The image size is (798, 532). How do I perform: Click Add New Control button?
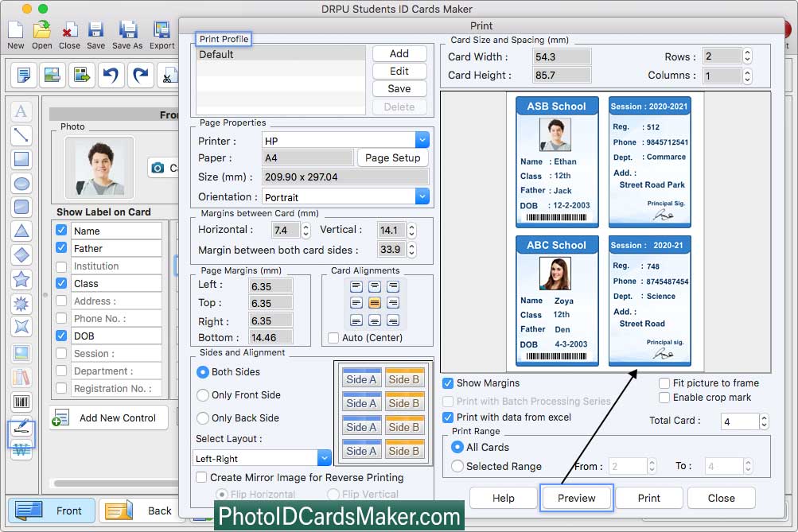[109, 417]
